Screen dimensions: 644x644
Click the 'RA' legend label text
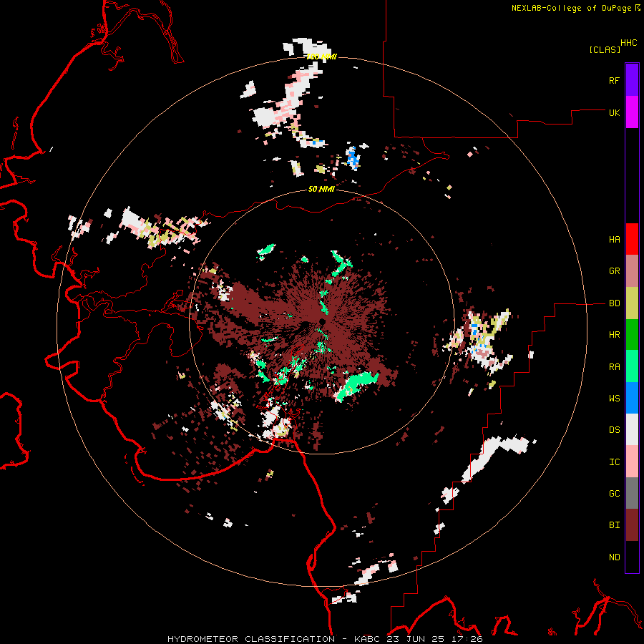(614, 367)
